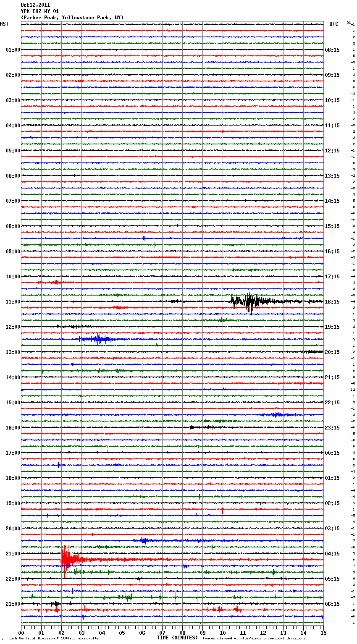Select the 02:00 MST row label
Screen dimensions: 357x644
13,75
